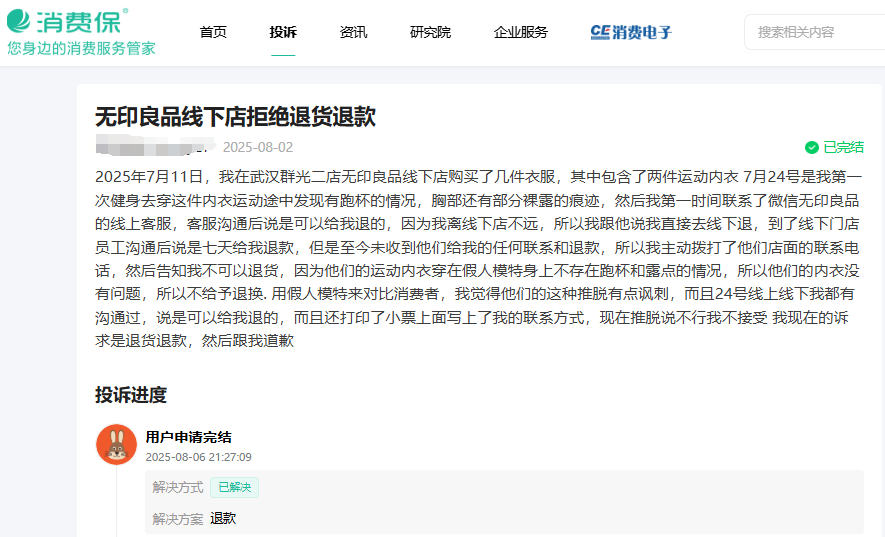Open the CE消费电子 link
The height and width of the screenshot is (537, 885).
(631, 32)
